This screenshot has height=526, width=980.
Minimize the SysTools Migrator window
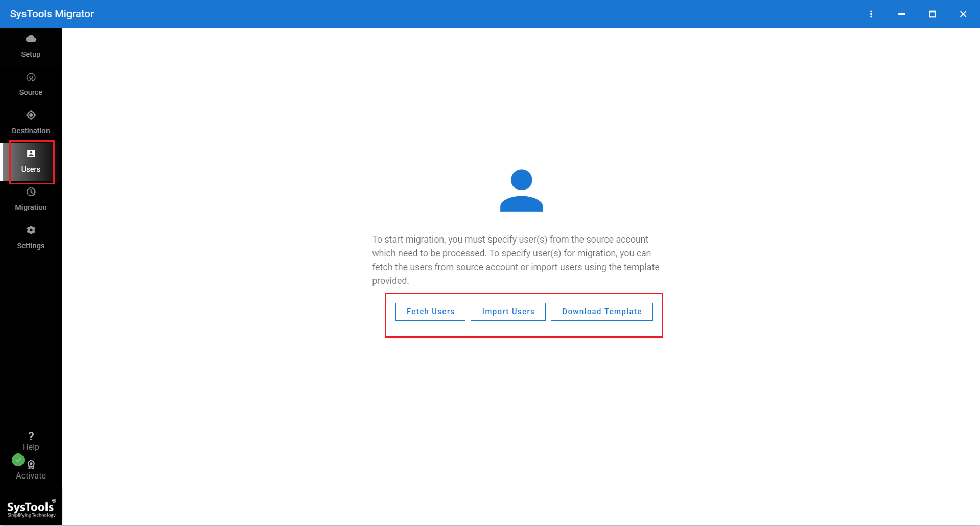[x=902, y=14]
